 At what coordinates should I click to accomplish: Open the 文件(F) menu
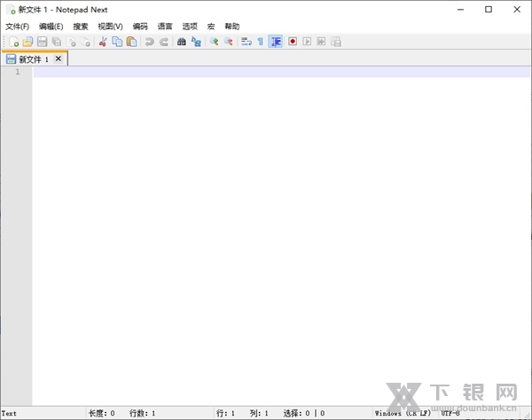tap(17, 27)
